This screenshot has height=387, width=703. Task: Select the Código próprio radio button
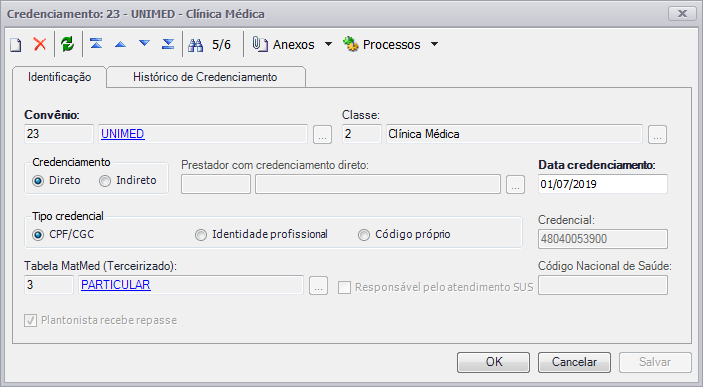pyautogui.click(x=404, y=235)
